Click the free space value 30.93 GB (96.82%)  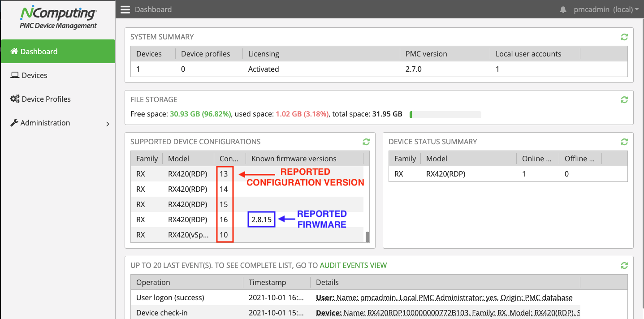coord(200,114)
